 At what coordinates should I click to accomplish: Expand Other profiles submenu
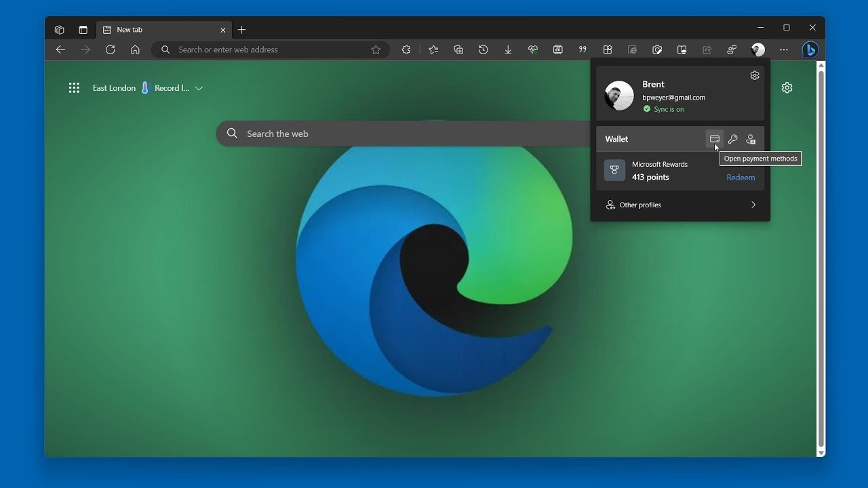coord(680,205)
